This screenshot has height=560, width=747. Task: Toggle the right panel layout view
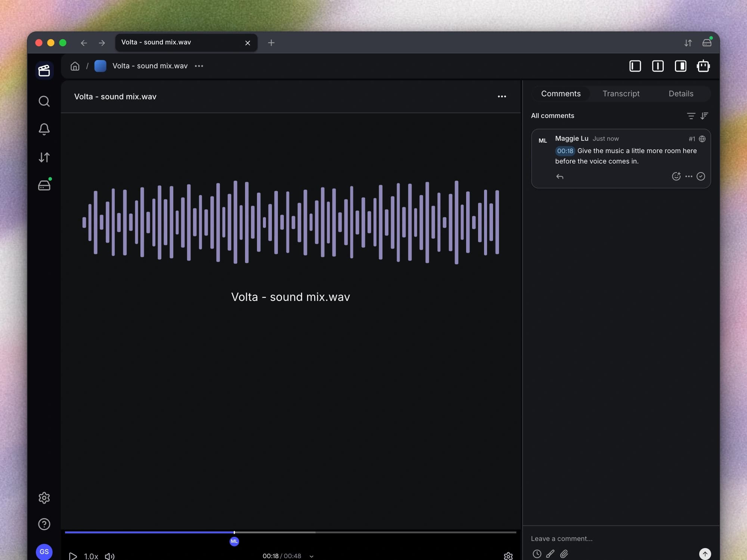coord(681,66)
